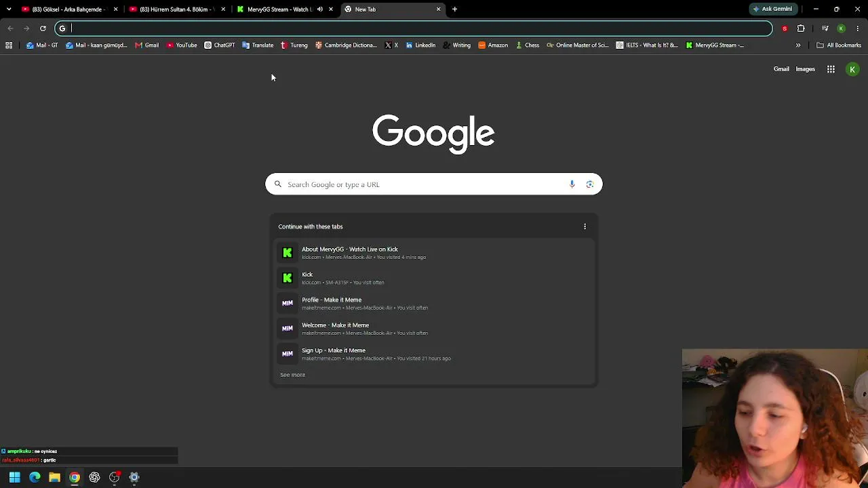Expand the hidden bookmarks overflow chevron
868x488 pixels.
[x=798, y=45]
